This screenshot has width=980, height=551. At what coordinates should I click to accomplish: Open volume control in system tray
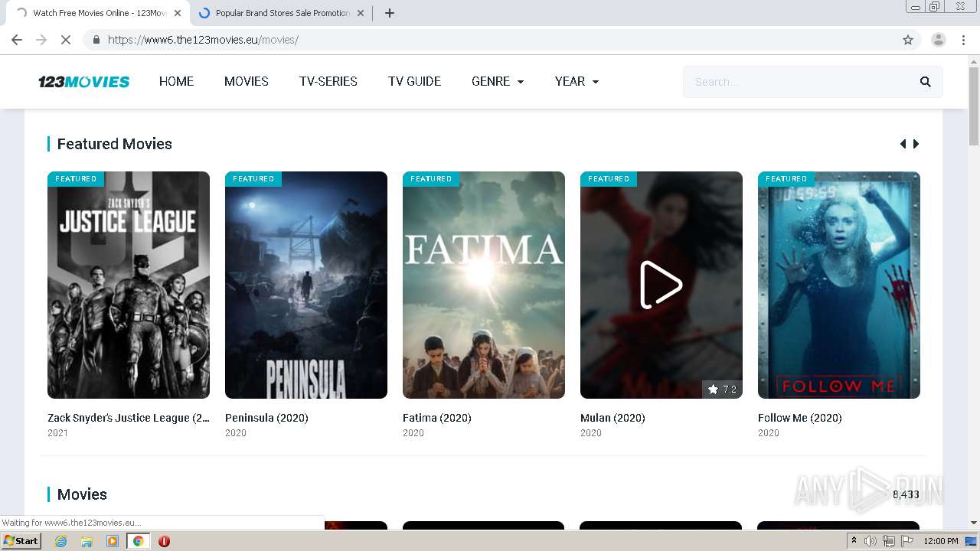pos(871,541)
